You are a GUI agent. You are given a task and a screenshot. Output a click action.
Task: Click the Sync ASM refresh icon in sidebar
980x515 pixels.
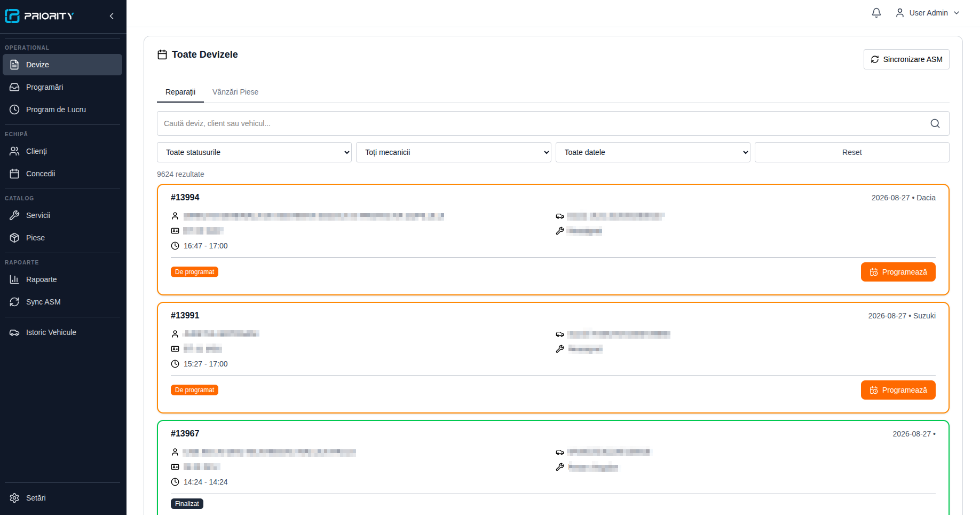[x=15, y=302]
